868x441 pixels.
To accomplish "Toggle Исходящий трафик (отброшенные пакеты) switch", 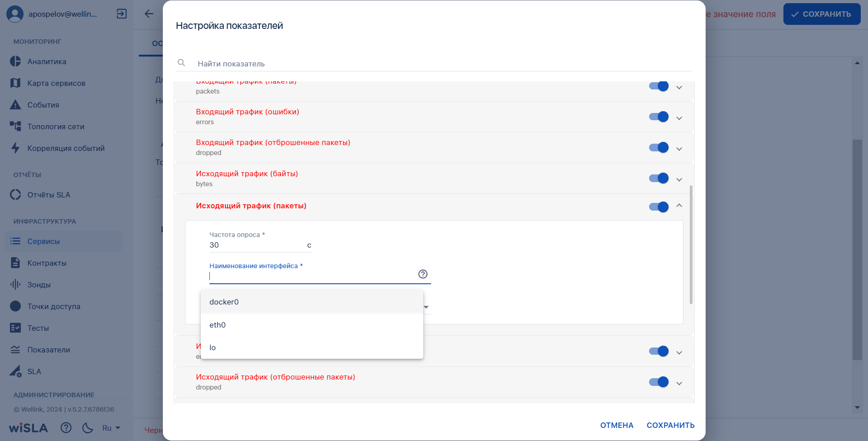I will point(659,382).
